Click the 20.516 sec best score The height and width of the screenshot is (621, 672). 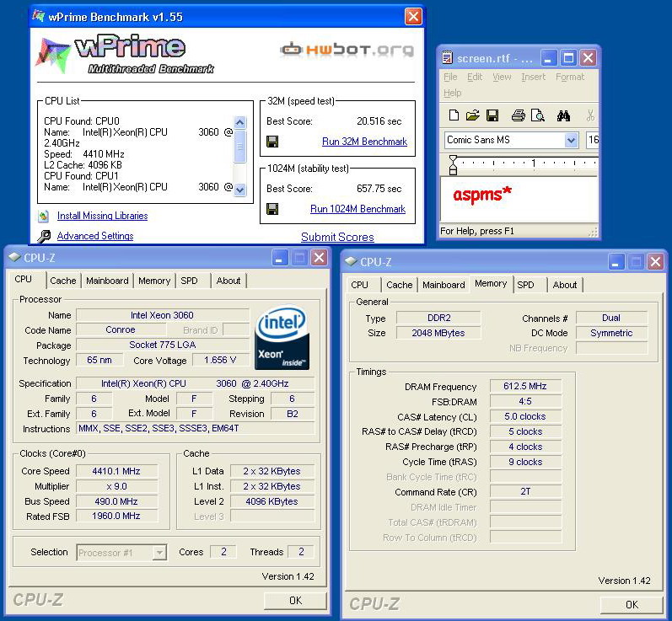[x=379, y=121]
